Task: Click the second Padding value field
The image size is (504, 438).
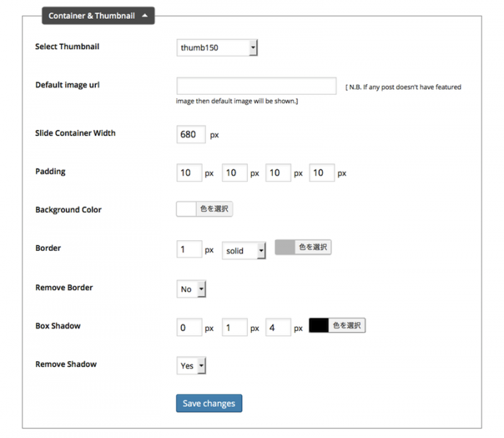Action: tap(235, 173)
